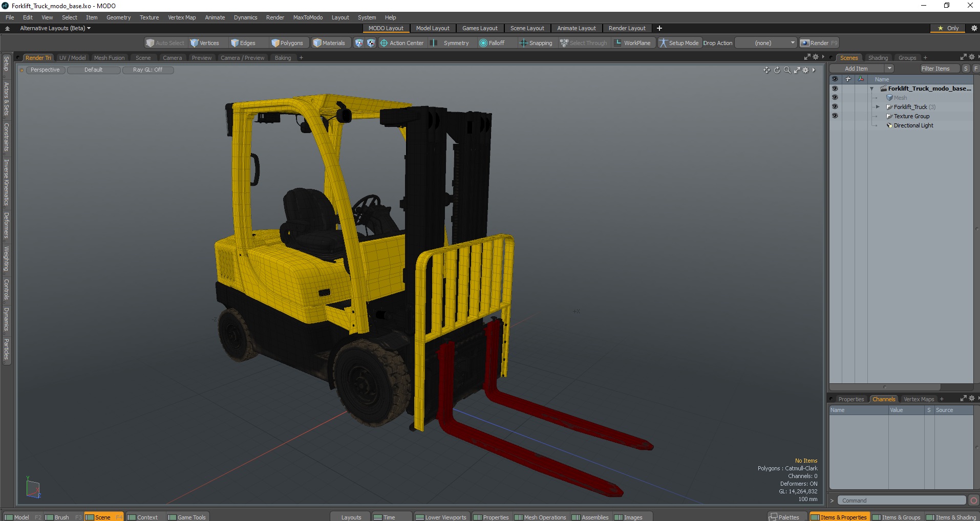The width and height of the screenshot is (980, 521).
Task: Toggle Select Through option
Action: coord(584,43)
